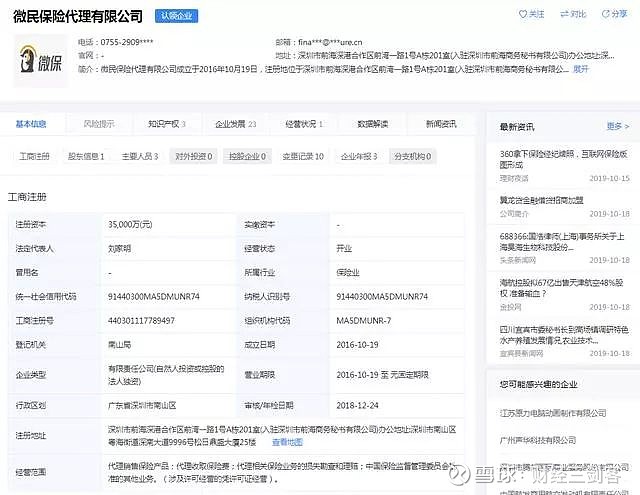Click the organization code MA5DMUNR-7
Image resolution: width=640 pixels, height=495 pixels.
coord(364,321)
